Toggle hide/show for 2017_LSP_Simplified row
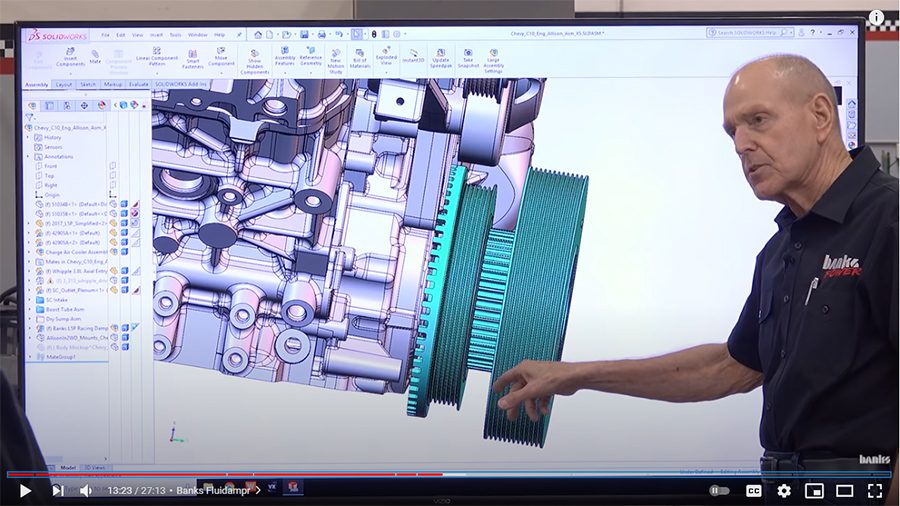 (114, 223)
